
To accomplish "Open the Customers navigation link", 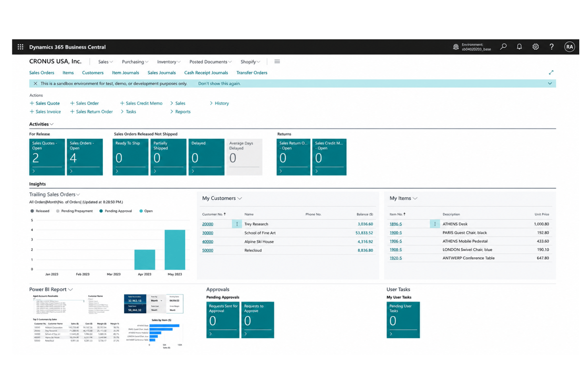I will click(x=93, y=73).
